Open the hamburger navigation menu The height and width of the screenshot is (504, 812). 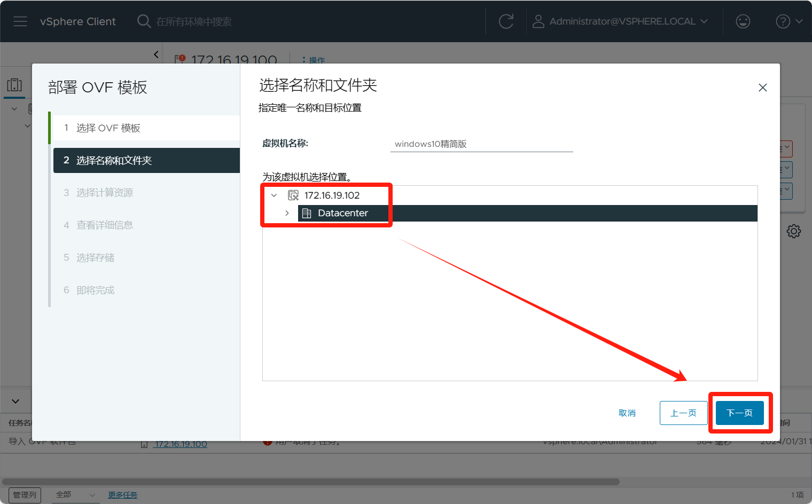click(x=20, y=21)
